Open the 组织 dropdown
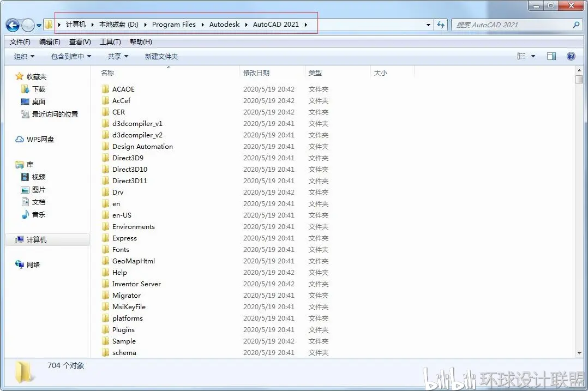This screenshot has height=391, width=588. [x=24, y=57]
